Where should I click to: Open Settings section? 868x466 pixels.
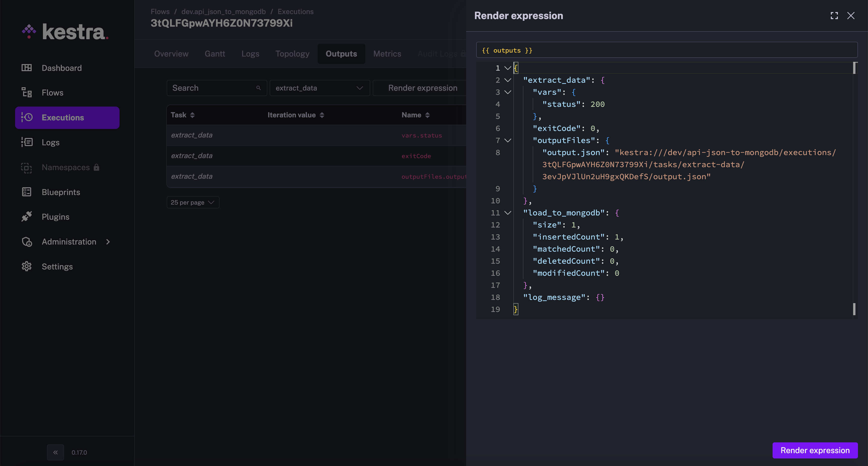coord(57,266)
